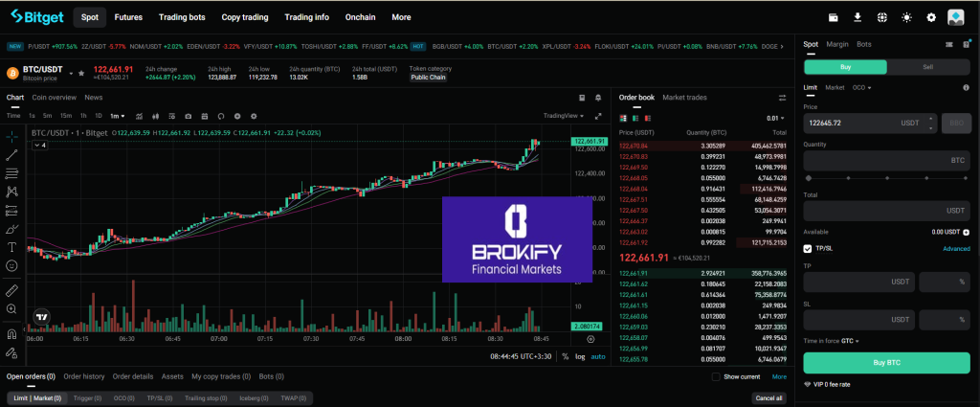Image resolution: width=980 pixels, height=407 pixels.
Task: Click the Quantity percentage slider track
Action: (x=887, y=178)
